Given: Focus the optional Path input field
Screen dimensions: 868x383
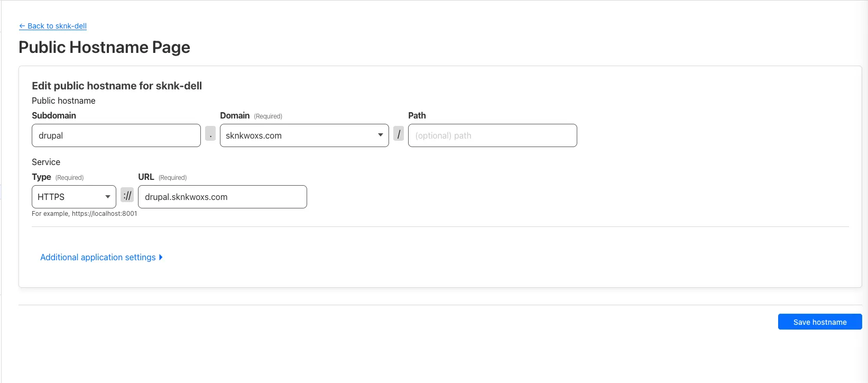Looking at the screenshot, I should pos(492,135).
